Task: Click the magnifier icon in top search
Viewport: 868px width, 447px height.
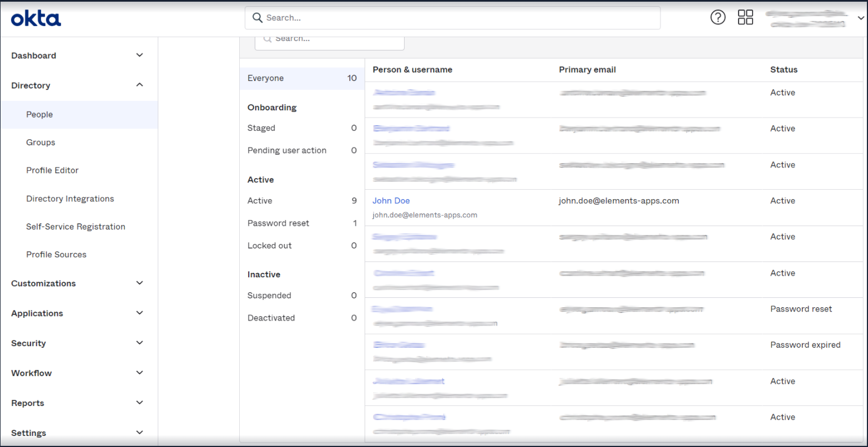Action: coord(257,18)
